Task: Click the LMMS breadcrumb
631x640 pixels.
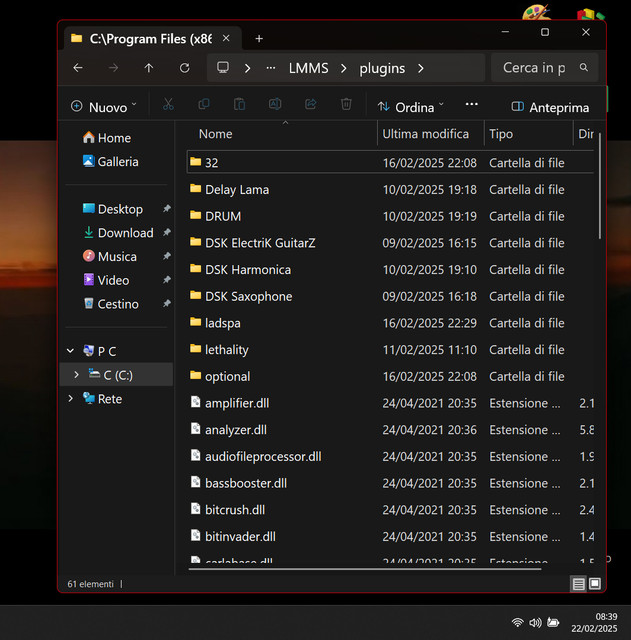Action: [x=309, y=68]
